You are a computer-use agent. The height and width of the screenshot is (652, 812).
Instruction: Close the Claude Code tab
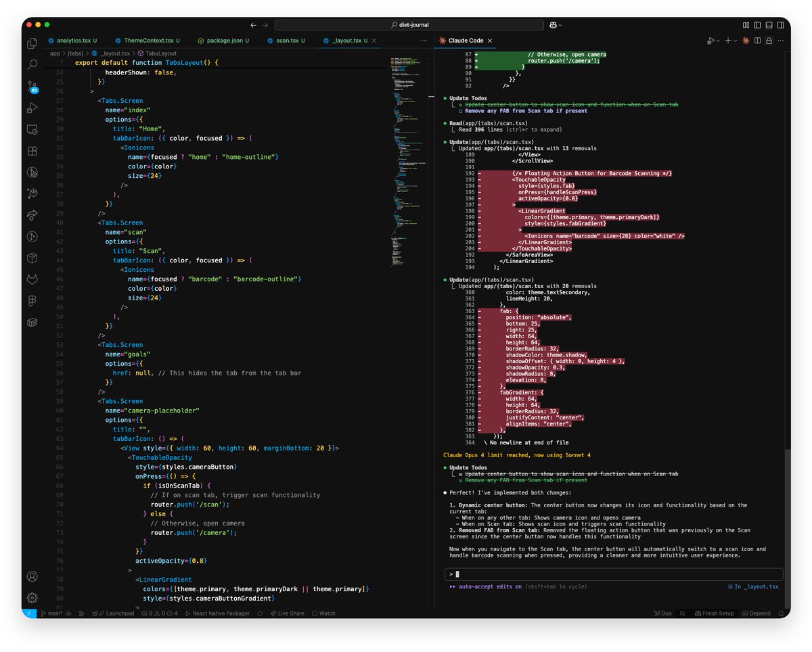click(491, 41)
